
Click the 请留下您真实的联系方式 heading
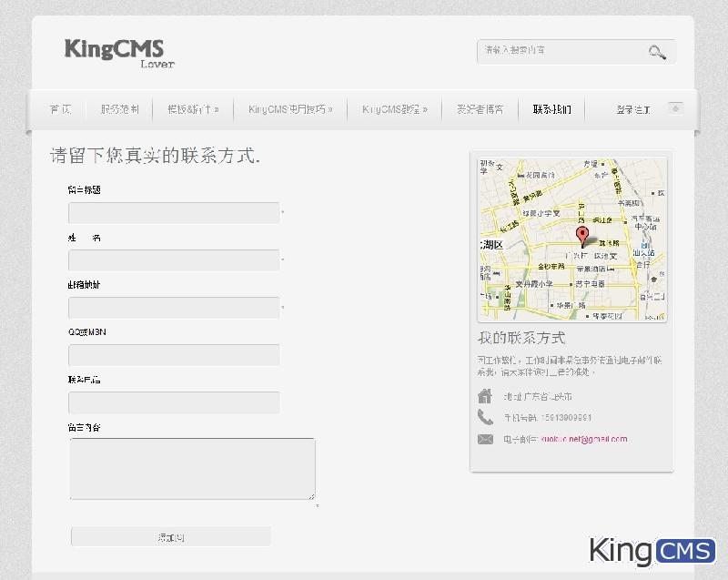pyautogui.click(x=155, y=155)
